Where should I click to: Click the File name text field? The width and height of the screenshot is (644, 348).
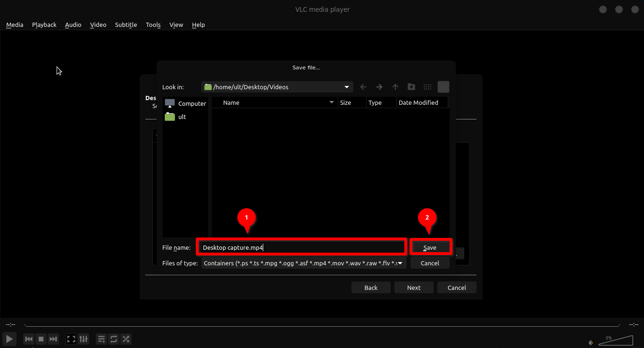tap(302, 247)
